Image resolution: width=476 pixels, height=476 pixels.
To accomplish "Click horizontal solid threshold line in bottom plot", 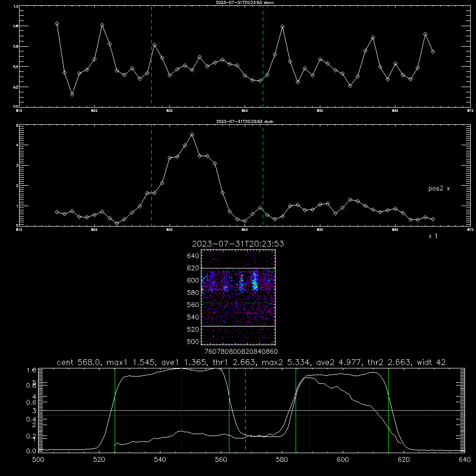I will click(x=251, y=410).
